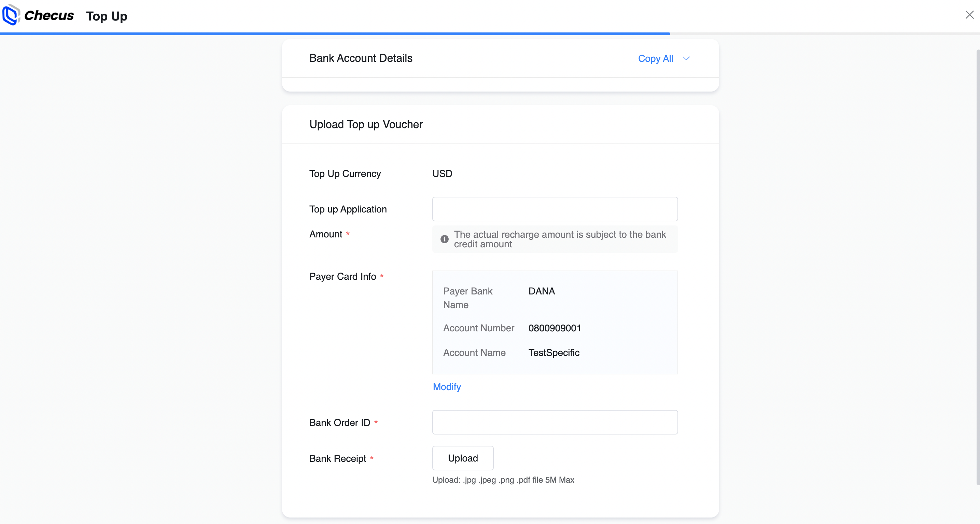The image size is (980, 524).
Task: Close the Top Up dialog
Action: [969, 15]
